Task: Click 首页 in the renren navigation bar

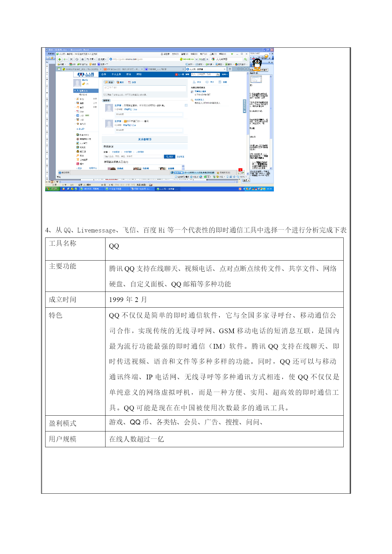Action: coord(104,75)
